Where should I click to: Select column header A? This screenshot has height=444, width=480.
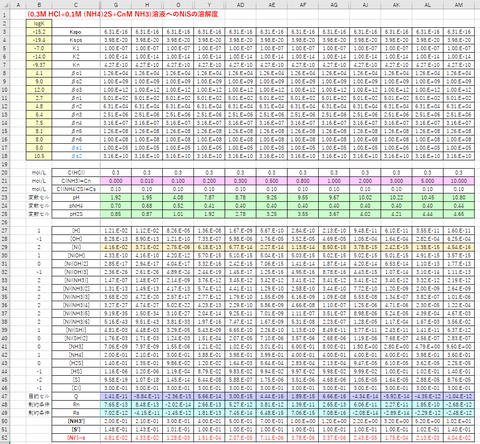18,5
